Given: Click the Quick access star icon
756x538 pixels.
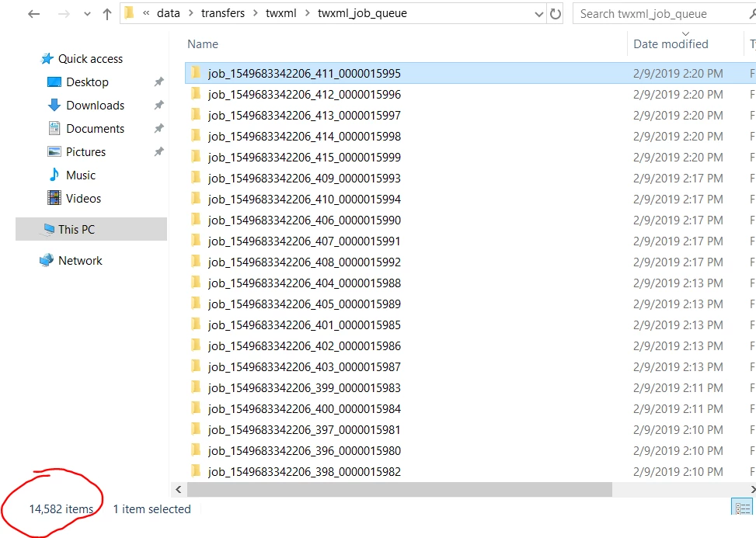Looking at the screenshot, I should pos(47,59).
